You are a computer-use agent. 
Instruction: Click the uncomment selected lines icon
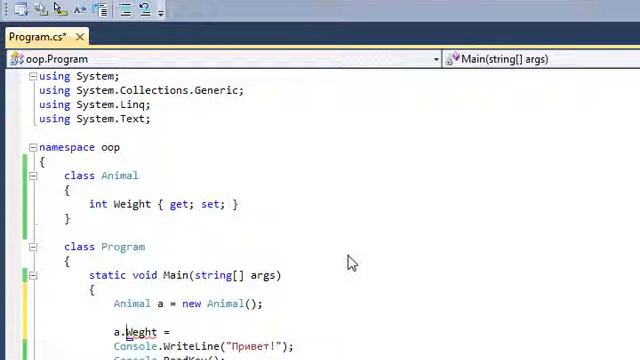145,9
